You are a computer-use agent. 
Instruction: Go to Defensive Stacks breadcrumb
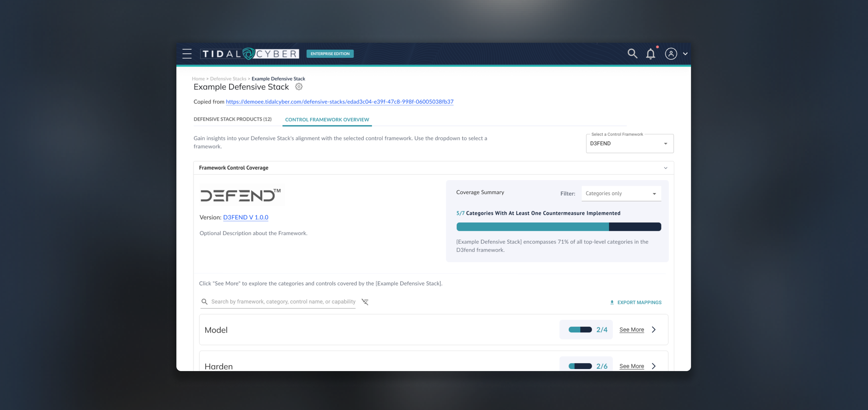[228, 79]
